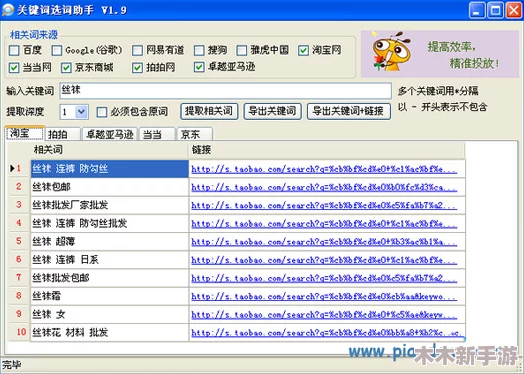Disable the 京东商城 checkbox

click(x=66, y=68)
